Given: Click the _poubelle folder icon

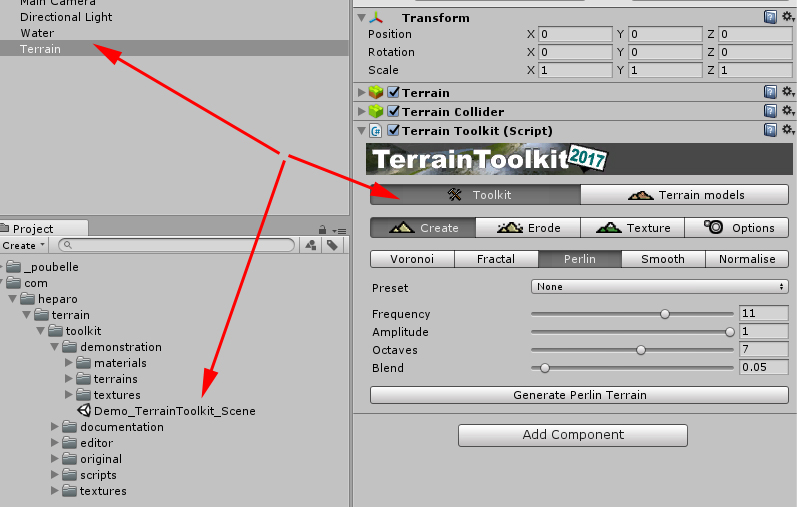Looking at the screenshot, I should coord(14,266).
